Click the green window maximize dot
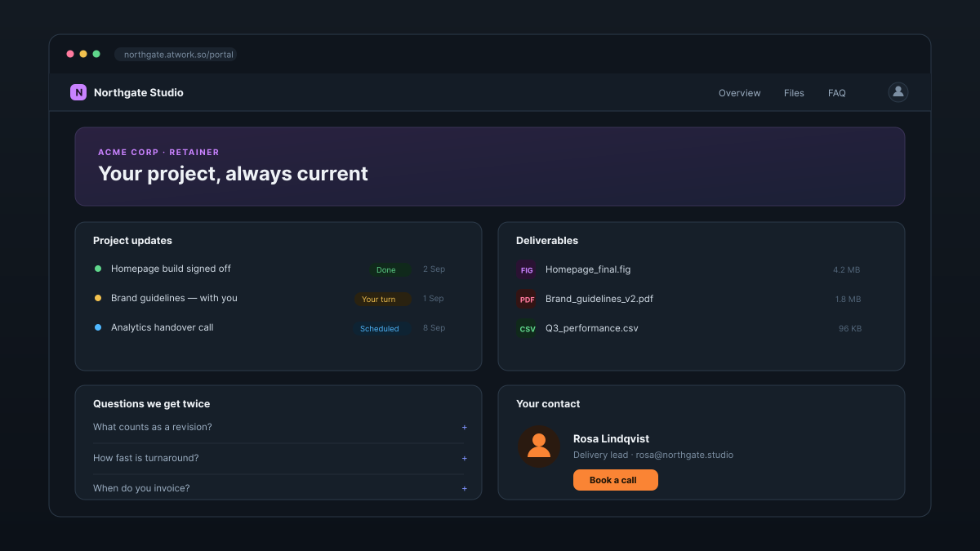 96,54
